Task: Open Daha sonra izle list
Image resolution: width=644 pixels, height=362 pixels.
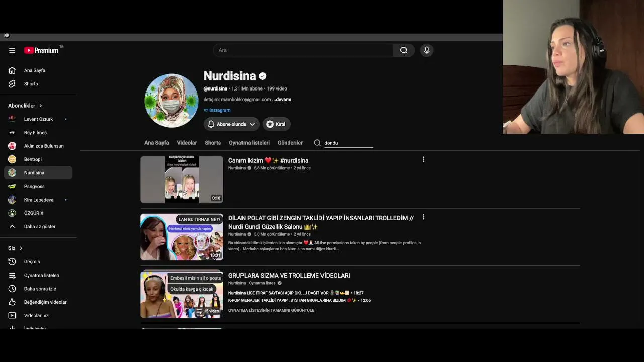Action: click(x=38, y=289)
